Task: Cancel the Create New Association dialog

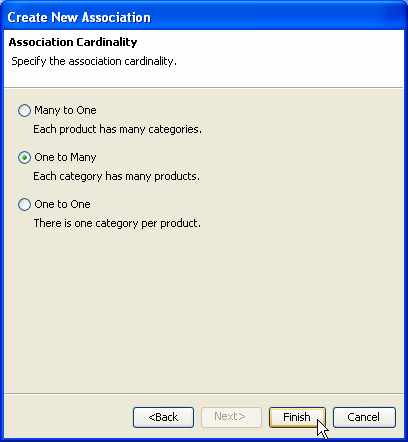Action: (364, 417)
